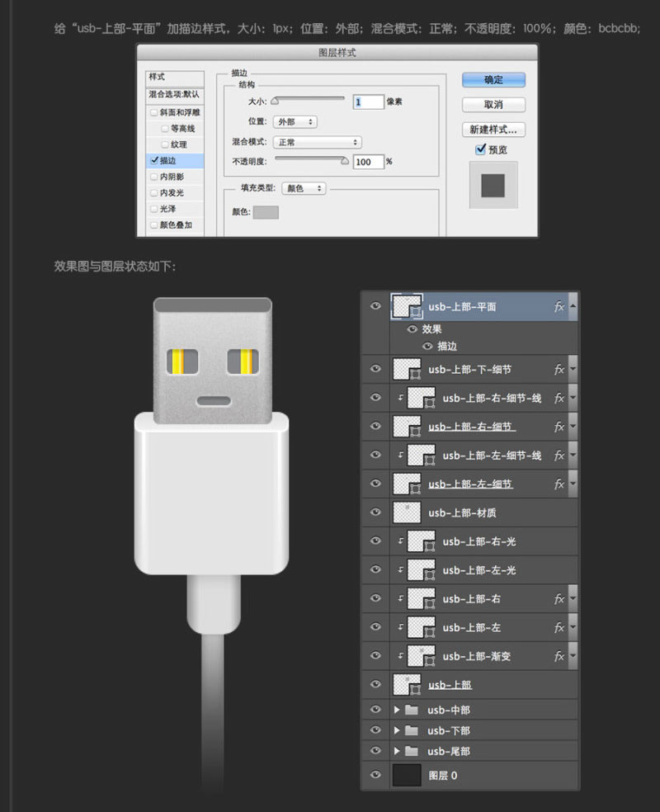Click the folder icon of usb-尾部 group
Image resolution: width=660 pixels, height=812 pixels.
(412, 751)
